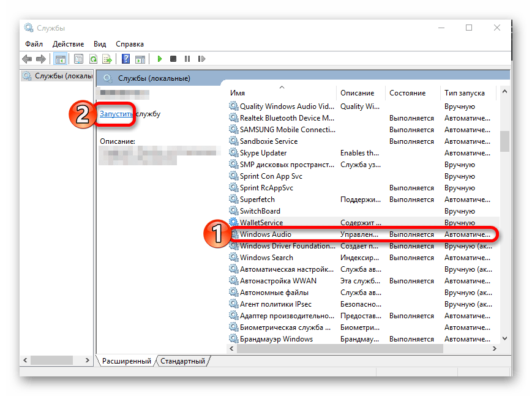Sort by the Тип запуска column header

click(x=468, y=93)
